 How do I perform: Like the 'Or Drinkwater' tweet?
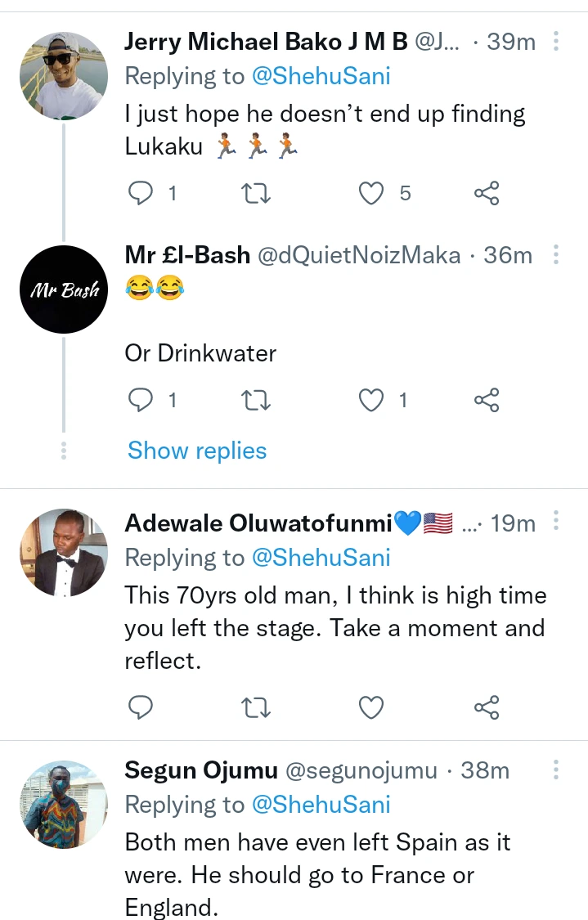pos(372,400)
